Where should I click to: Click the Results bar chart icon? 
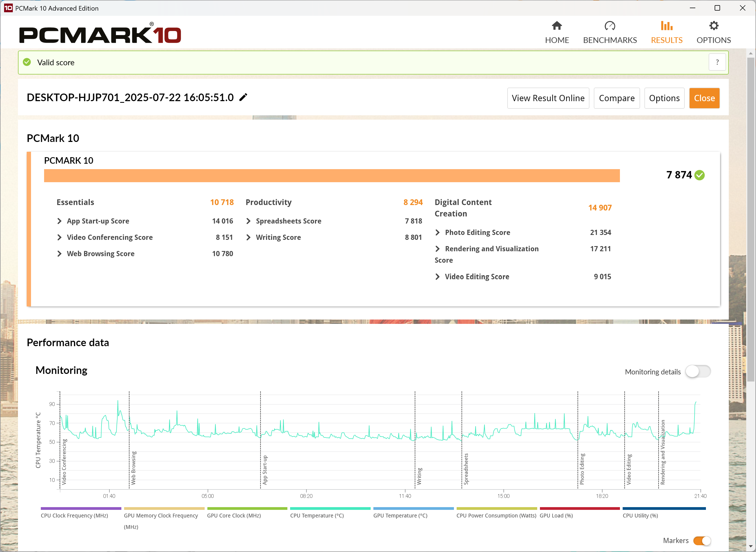[x=666, y=26]
